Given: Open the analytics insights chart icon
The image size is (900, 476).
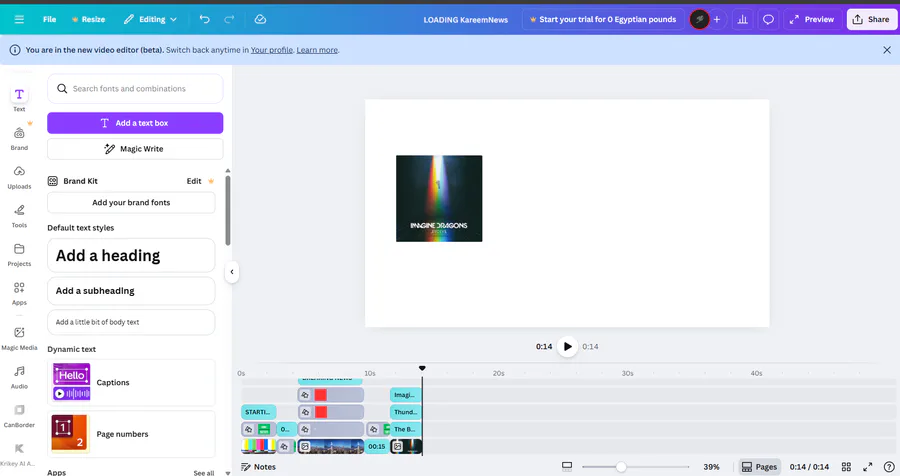Looking at the screenshot, I should 742,19.
